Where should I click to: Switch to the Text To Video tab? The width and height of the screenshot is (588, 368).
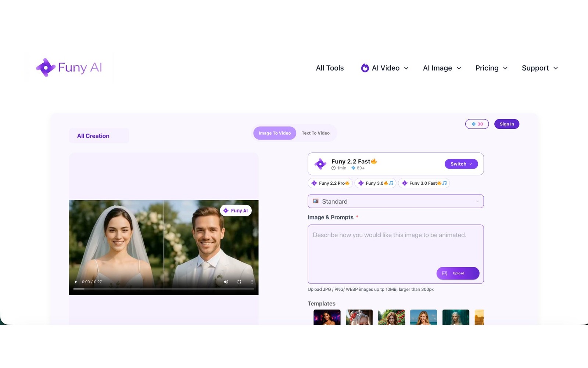(x=316, y=133)
